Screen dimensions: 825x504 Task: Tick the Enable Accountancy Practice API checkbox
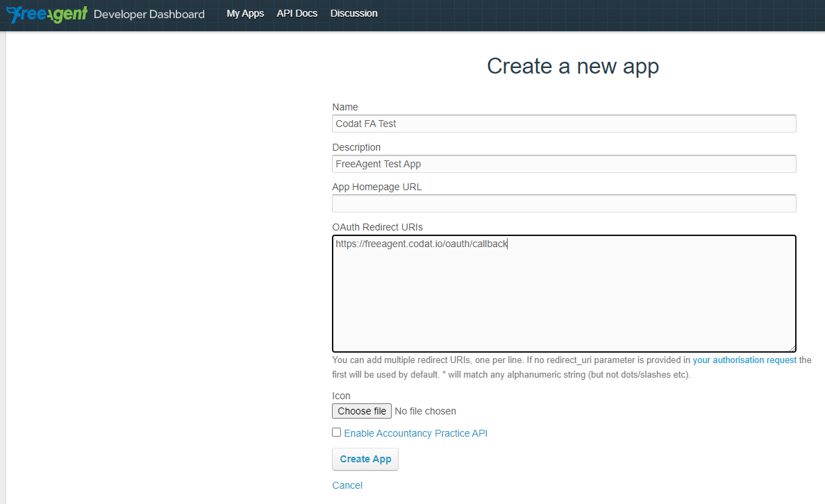(x=337, y=432)
